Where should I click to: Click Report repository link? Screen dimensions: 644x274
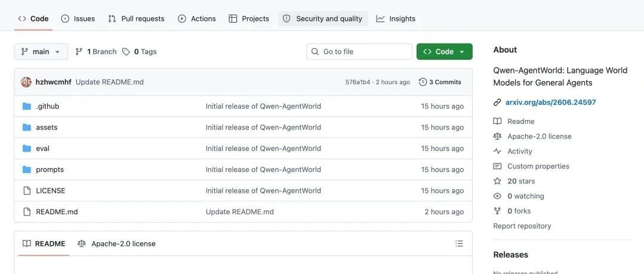522,226
